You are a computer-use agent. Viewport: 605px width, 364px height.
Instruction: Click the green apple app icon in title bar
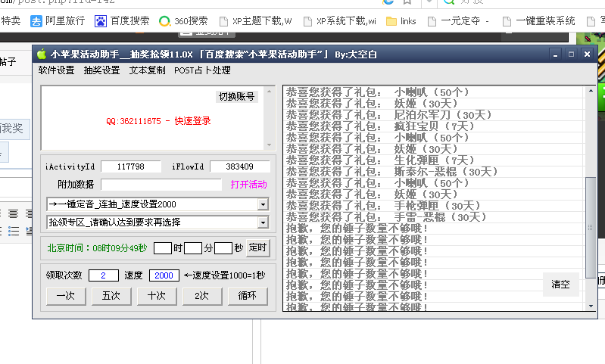click(42, 54)
